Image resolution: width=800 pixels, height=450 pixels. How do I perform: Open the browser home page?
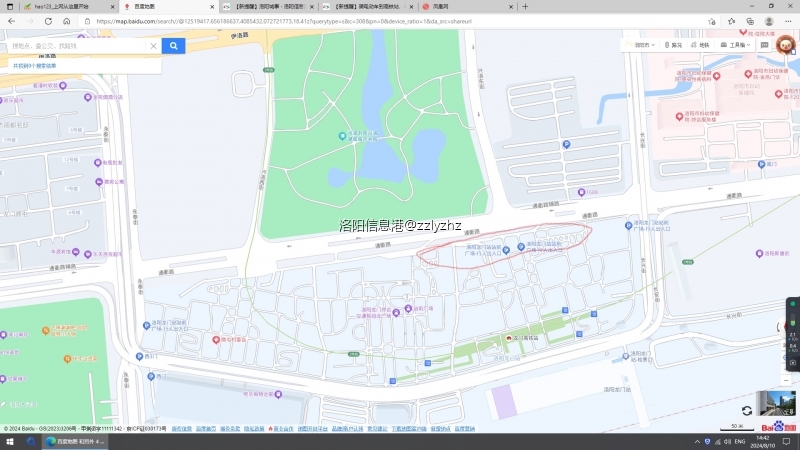pyautogui.click(x=66, y=21)
